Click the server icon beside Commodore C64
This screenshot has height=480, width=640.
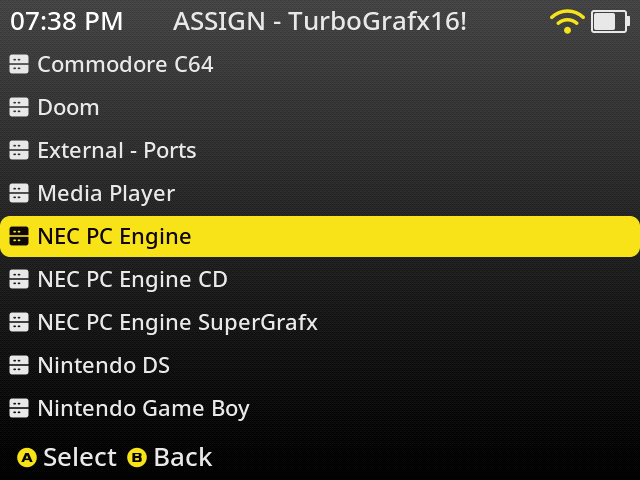(19, 65)
